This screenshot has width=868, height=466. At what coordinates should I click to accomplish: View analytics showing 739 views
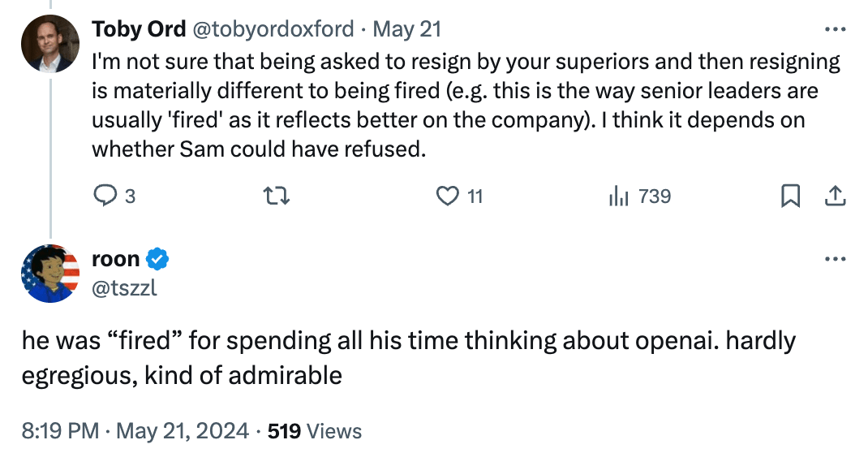click(639, 196)
